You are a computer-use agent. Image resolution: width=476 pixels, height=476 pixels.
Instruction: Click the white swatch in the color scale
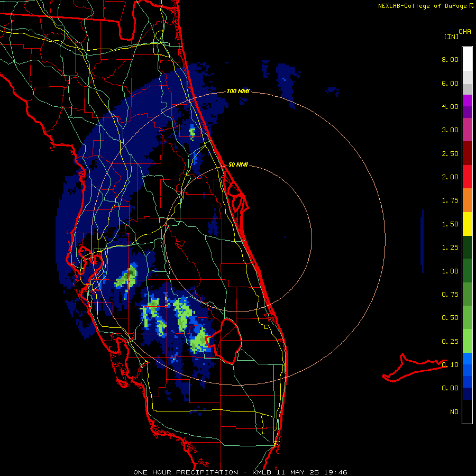[x=467, y=59]
